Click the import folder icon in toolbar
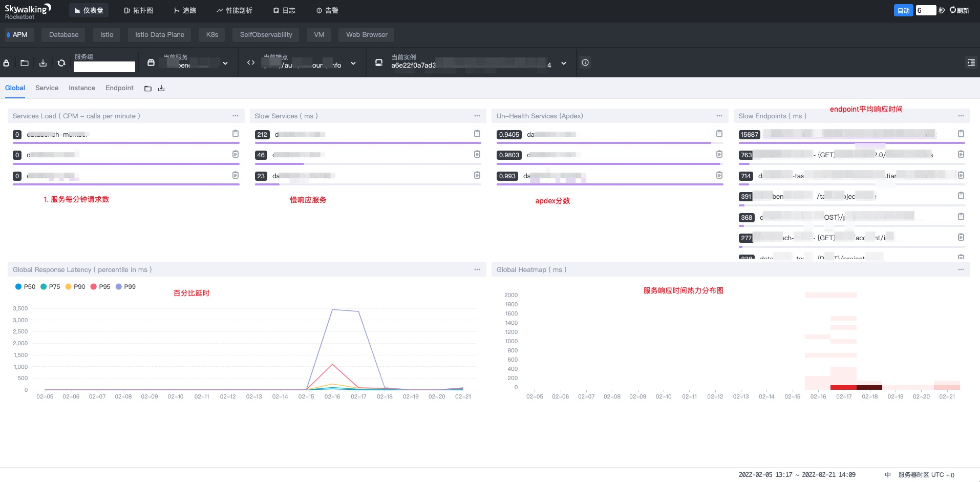 25,62
